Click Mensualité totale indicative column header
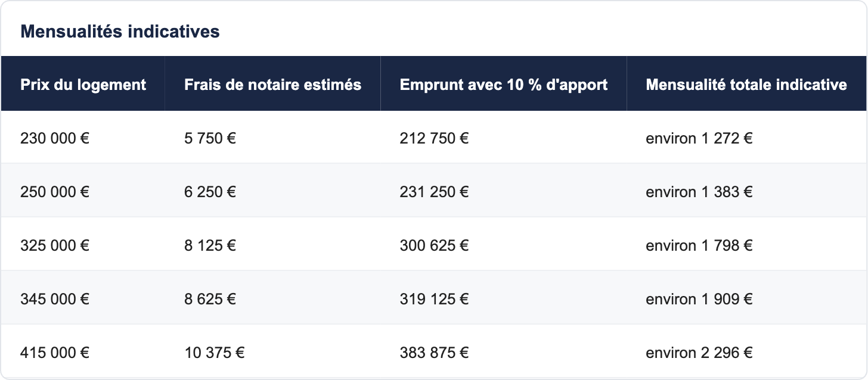The height and width of the screenshot is (380, 868). click(x=746, y=84)
